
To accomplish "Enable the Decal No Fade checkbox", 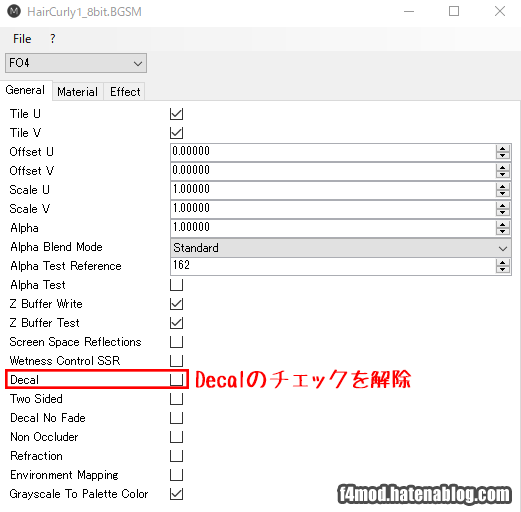I will pos(176,418).
